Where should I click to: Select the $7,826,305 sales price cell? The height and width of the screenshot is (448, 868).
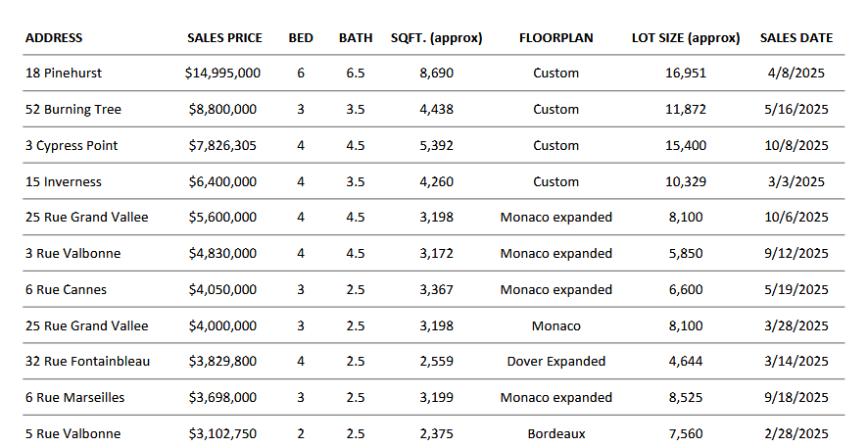pos(222,146)
